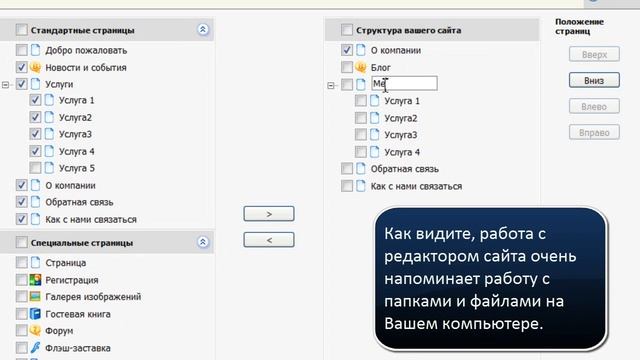Image resolution: width=640 pixels, height=360 pixels.
Task: Click the Гостевая книга book icon
Action: pyautogui.click(x=35, y=314)
